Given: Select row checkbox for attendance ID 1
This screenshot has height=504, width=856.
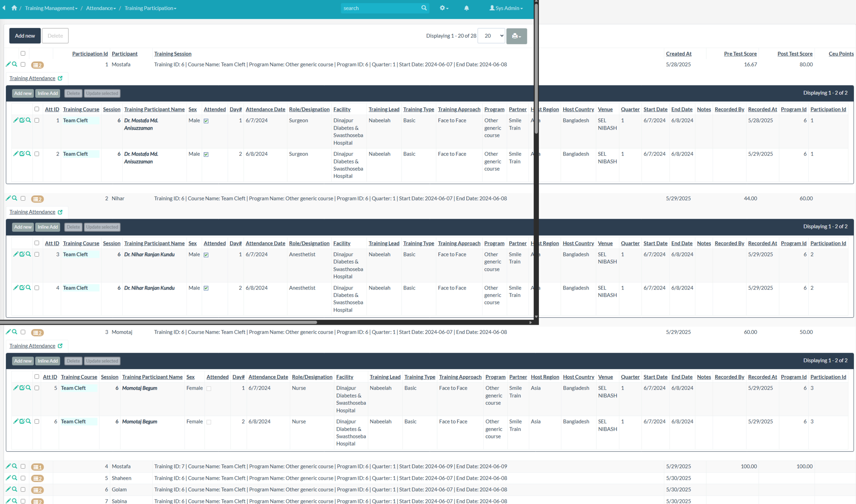Looking at the screenshot, I should 37,120.
